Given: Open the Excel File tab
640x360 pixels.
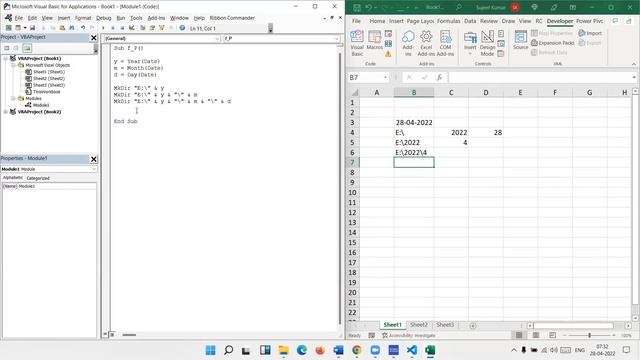Looking at the screenshot, I should 356,21.
